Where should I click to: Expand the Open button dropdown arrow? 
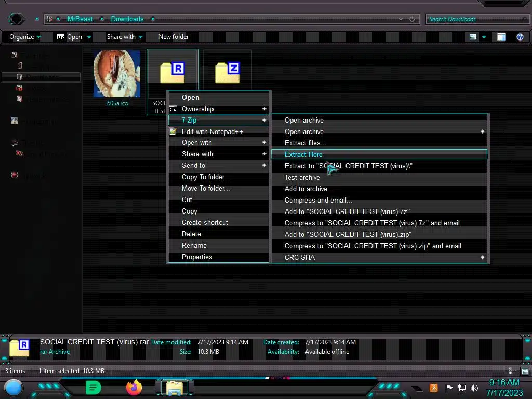click(x=89, y=37)
